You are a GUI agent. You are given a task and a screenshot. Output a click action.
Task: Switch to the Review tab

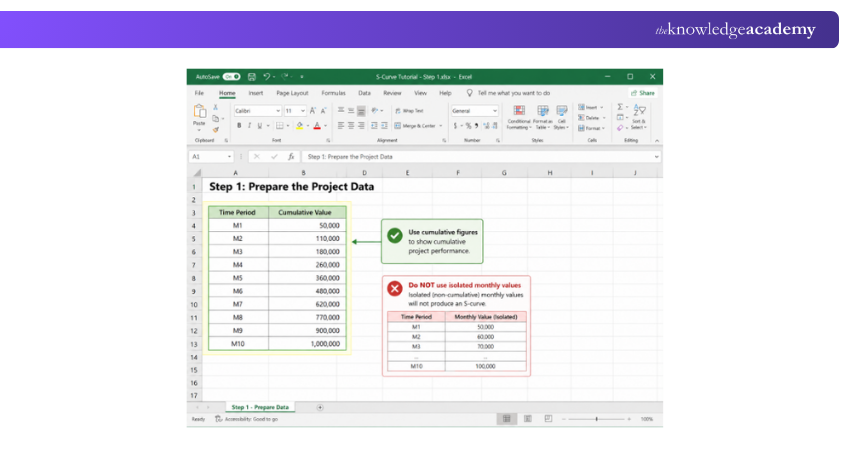(x=392, y=93)
